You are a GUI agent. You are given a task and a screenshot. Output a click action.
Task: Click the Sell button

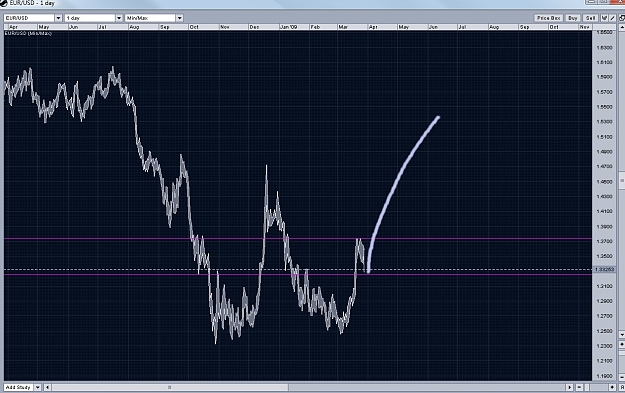pos(590,18)
